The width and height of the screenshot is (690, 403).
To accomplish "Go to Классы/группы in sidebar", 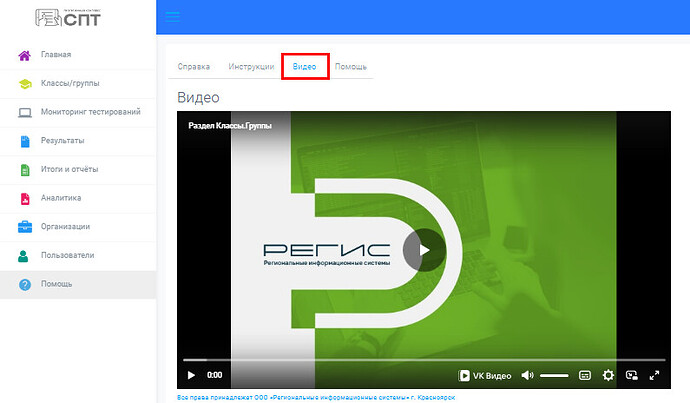I will click(70, 83).
